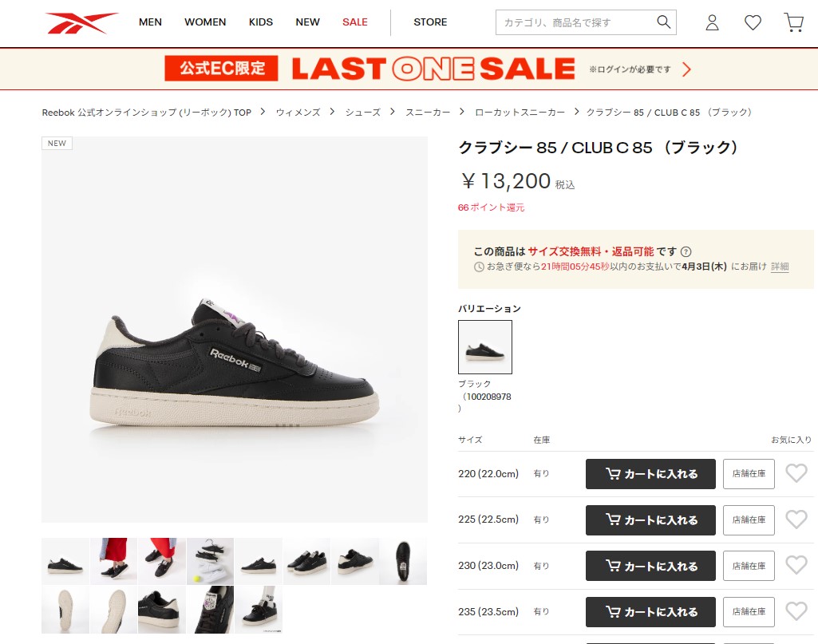Click the search magnifier icon

[x=664, y=22]
